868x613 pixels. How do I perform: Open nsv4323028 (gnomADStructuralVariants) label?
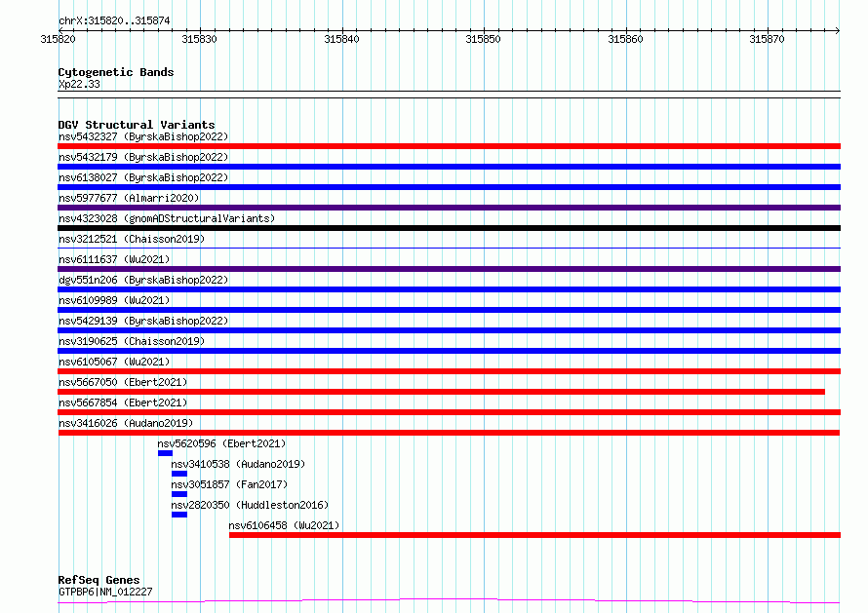tap(167, 218)
